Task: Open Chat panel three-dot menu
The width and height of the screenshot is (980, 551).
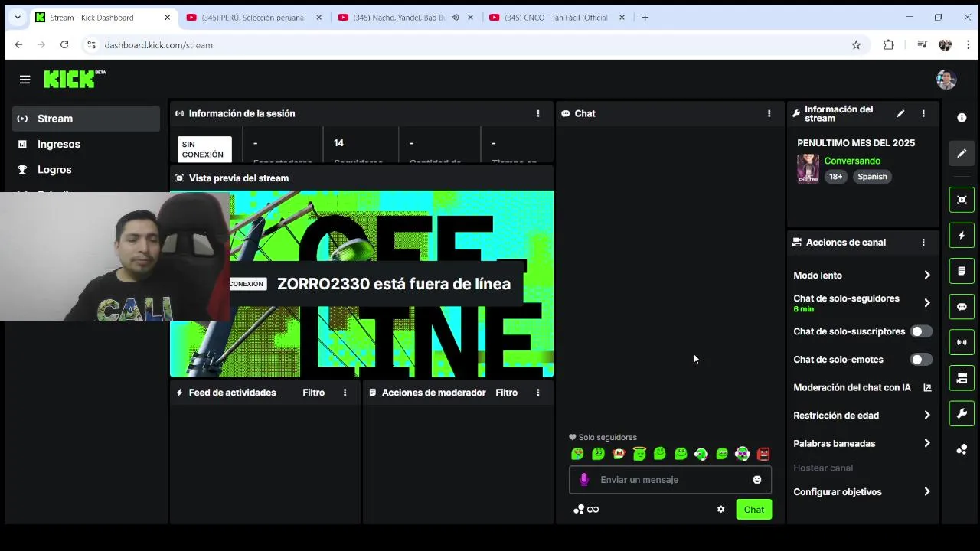Action: (x=769, y=113)
